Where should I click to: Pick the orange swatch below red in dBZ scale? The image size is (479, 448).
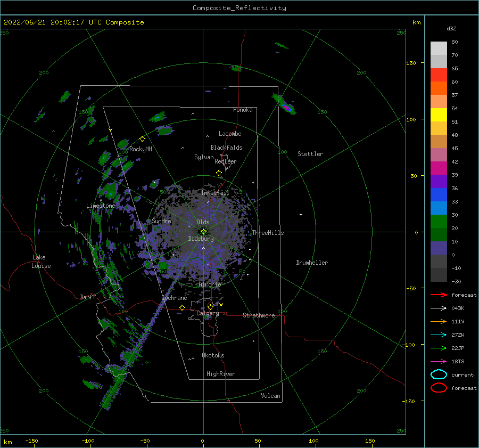coord(439,88)
